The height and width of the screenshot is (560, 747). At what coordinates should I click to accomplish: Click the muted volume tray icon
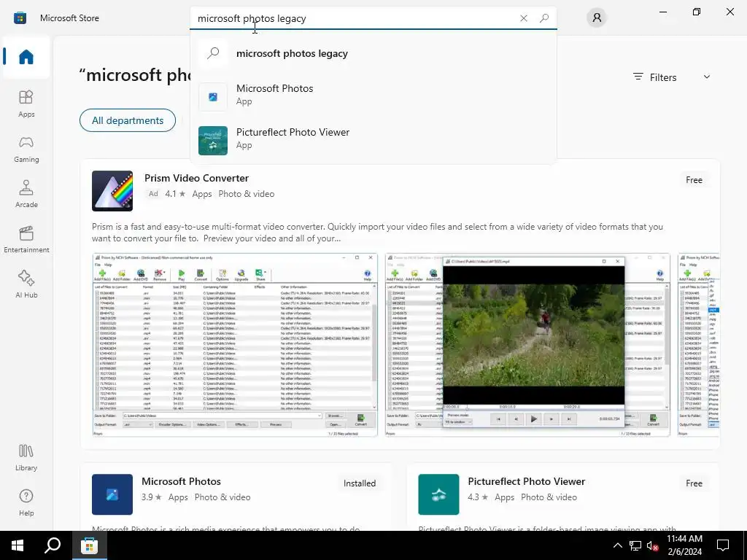click(x=652, y=545)
